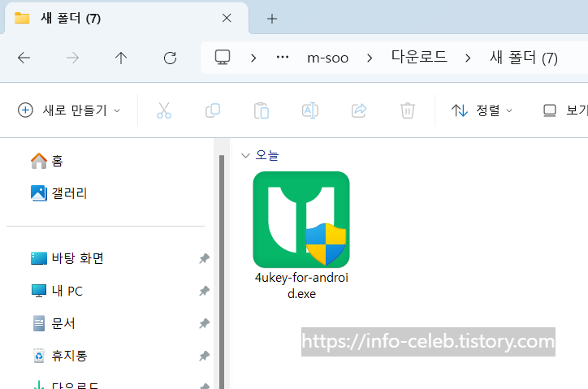The image size is (588, 389).
Task: Show hidden breadcrumb path via ellipsis
Action: [283, 58]
